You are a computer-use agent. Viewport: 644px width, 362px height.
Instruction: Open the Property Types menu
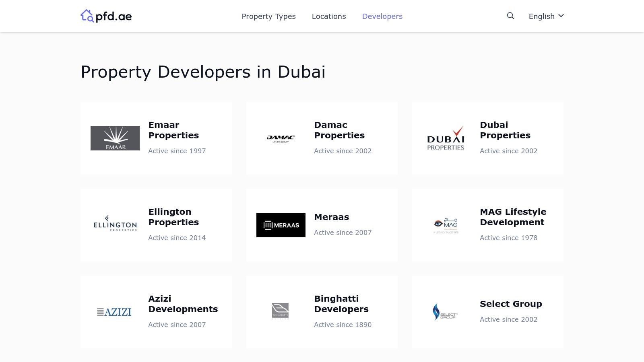click(268, 16)
